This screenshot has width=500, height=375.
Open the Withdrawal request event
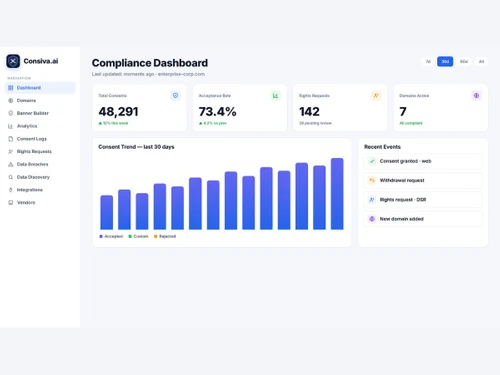click(x=423, y=180)
